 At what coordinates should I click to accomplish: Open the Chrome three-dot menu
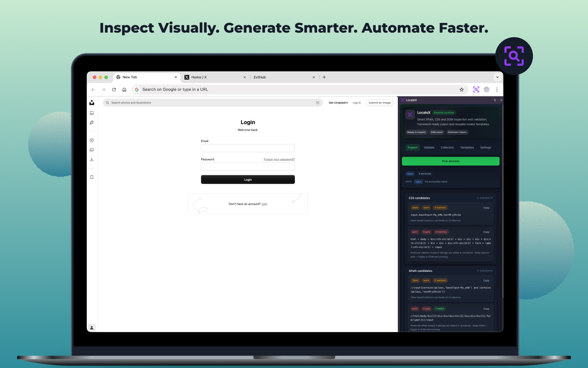point(497,90)
